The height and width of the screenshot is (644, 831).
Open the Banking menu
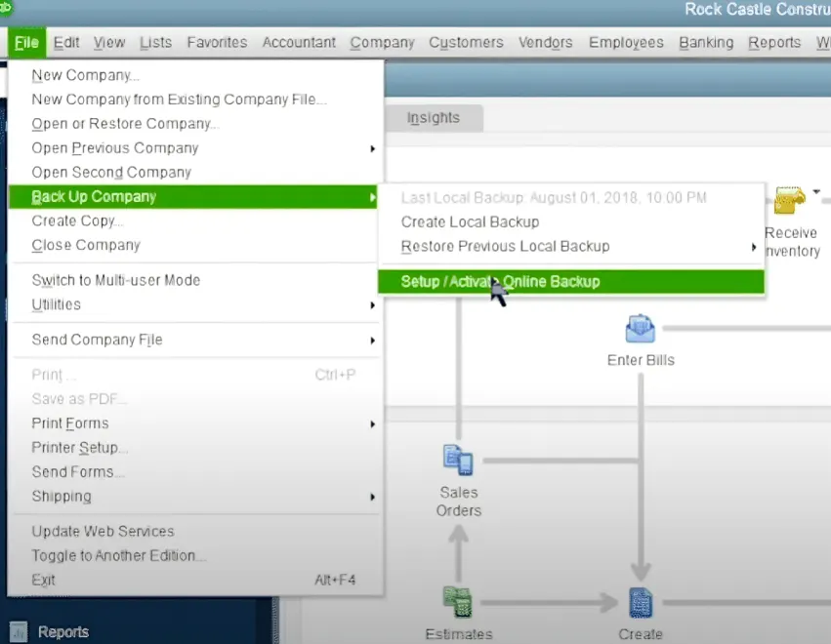[706, 42]
